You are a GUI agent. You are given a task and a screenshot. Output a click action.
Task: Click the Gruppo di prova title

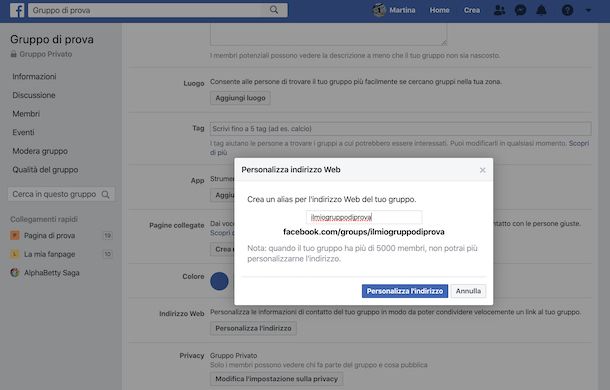[x=52, y=39]
